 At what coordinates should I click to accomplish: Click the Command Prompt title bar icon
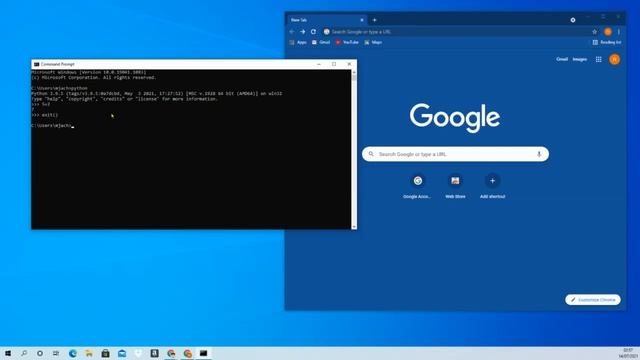36,64
